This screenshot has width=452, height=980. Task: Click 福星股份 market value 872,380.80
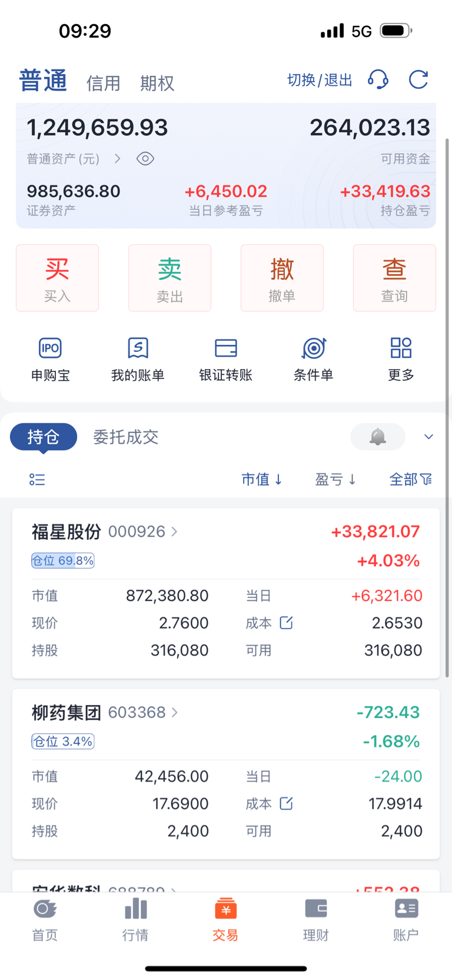point(168,596)
